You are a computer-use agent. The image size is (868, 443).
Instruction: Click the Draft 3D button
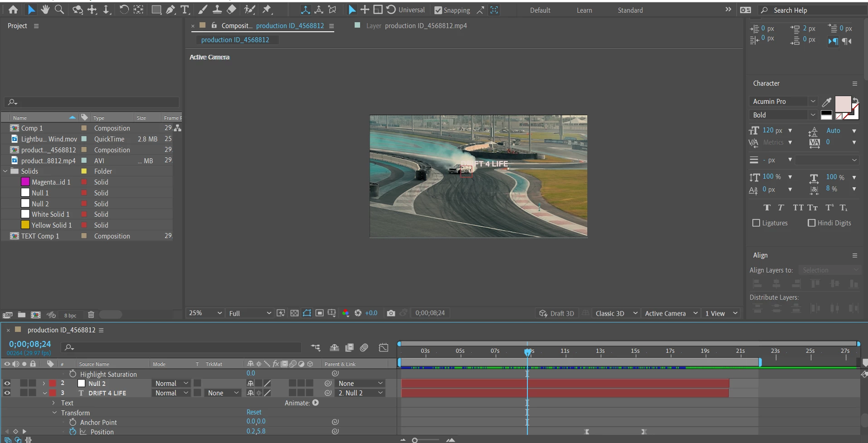[557, 313]
